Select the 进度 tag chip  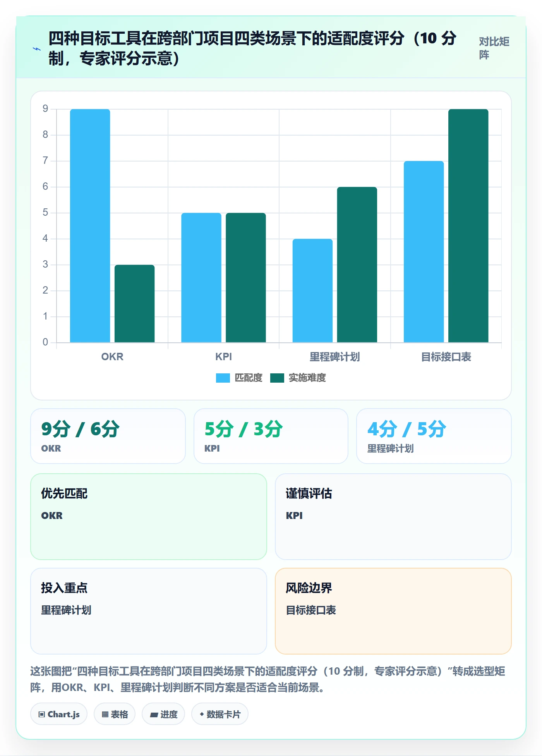(163, 714)
